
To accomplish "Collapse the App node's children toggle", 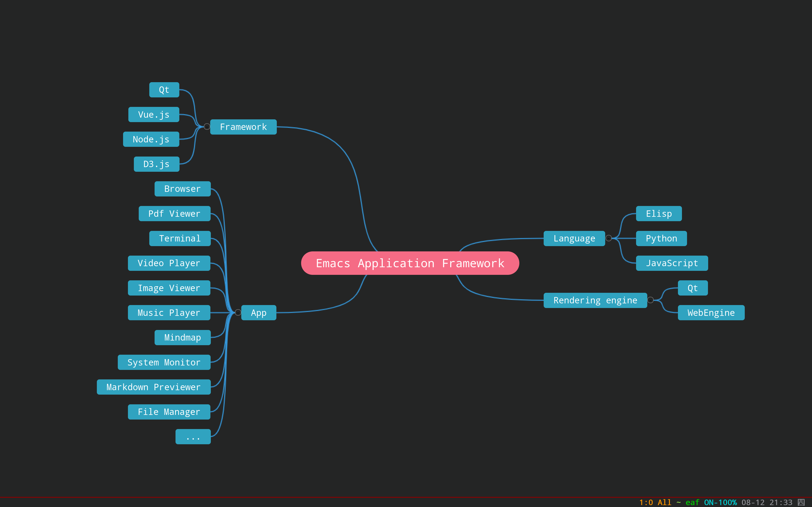I will pos(238,312).
